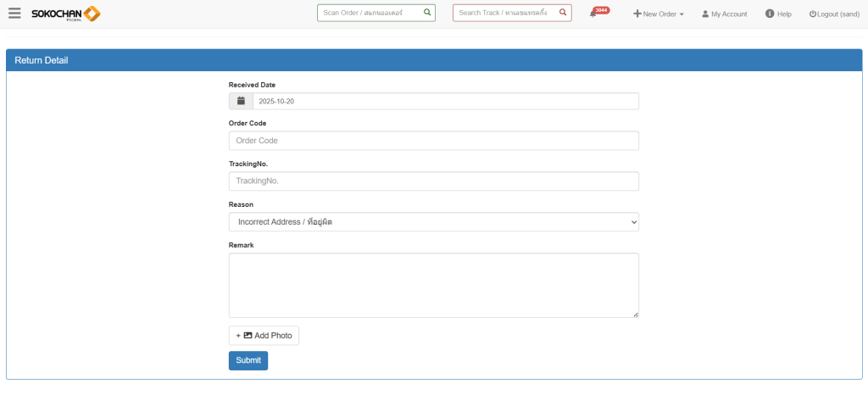Submit the return detail form
The image size is (868, 395).
click(x=248, y=360)
